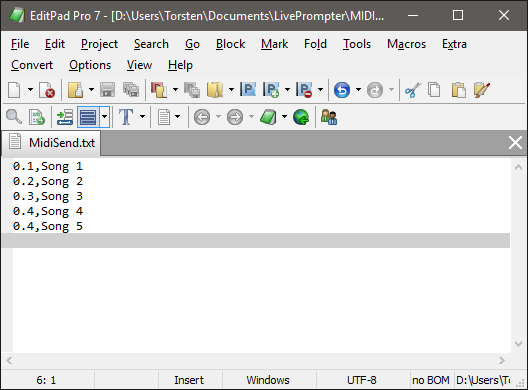Image resolution: width=528 pixels, height=390 pixels.
Task: Expand the project red minus dropdown arrow
Action: (320, 90)
